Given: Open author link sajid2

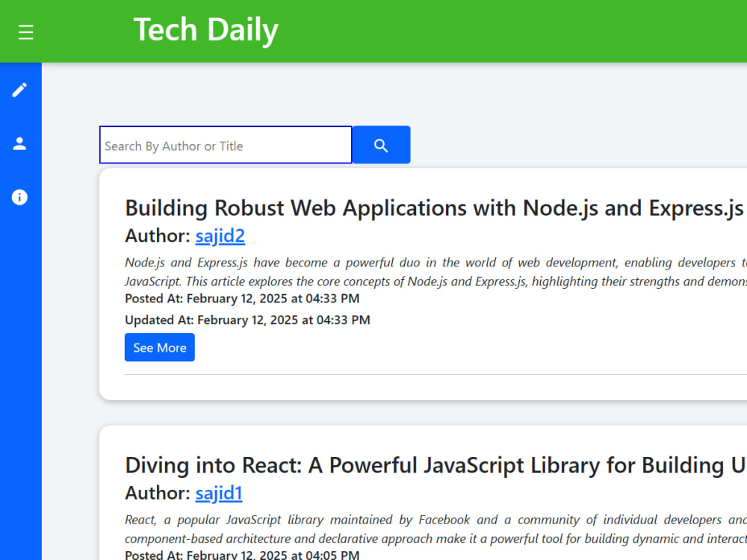Looking at the screenshot, I should (x=220, y=236).
